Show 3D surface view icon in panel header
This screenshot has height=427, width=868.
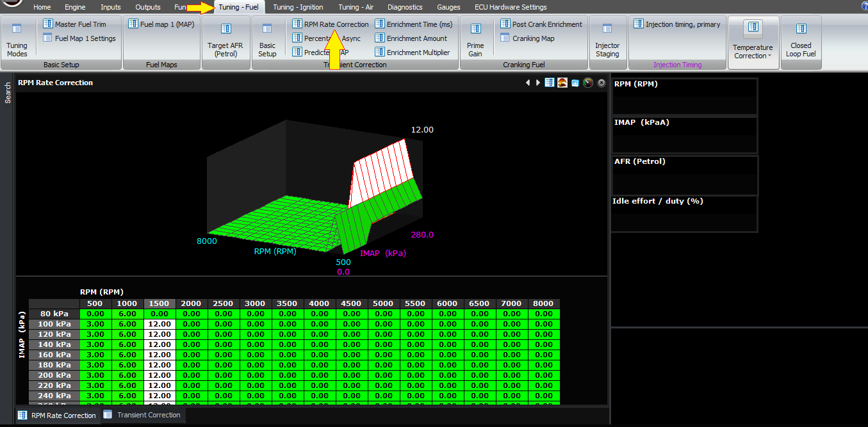pyautogui.click(x=562, y=83)
